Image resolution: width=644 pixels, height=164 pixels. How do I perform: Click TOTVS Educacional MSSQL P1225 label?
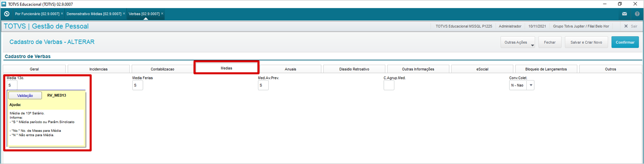(x=464, y=26)
